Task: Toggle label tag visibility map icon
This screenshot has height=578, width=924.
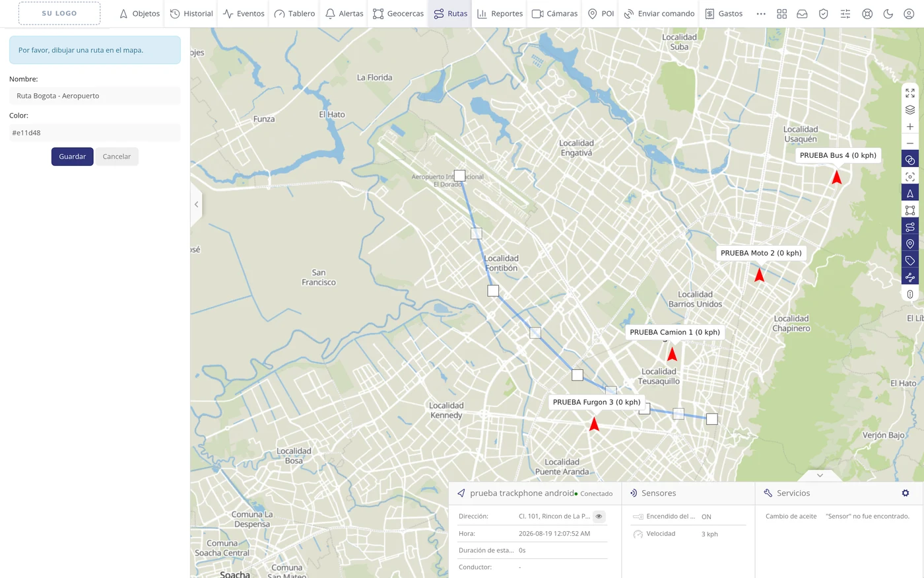Action: tap(910, 261)
